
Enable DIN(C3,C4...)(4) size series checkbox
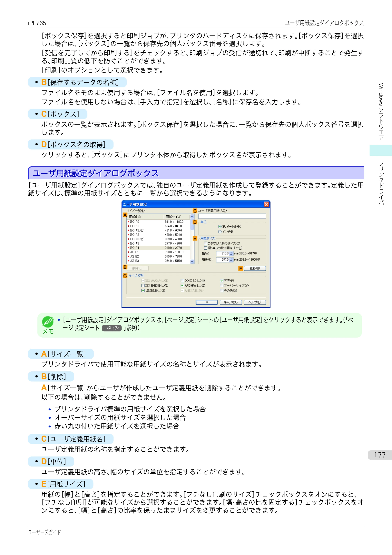pyautogui.click(x=182, y=281)
